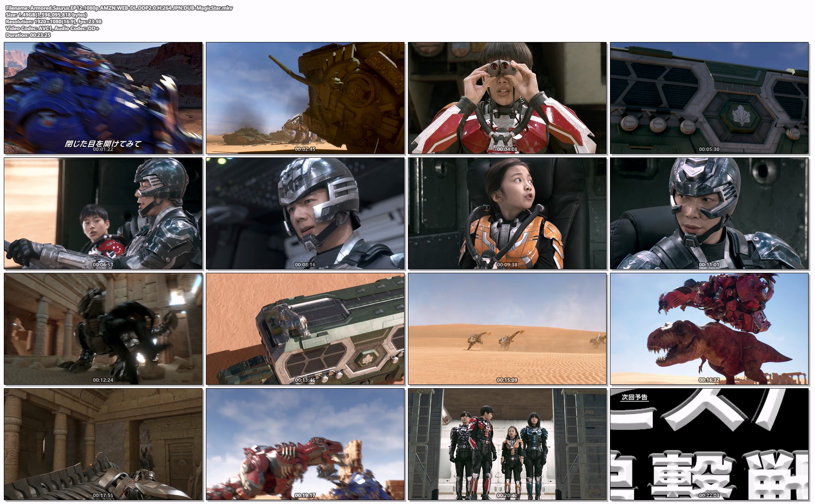The height and width of the screenshot is (504, 815).
Task: Open the next-episode preview thumbnail at 00:22:03
Action: [x=709, y=444]
